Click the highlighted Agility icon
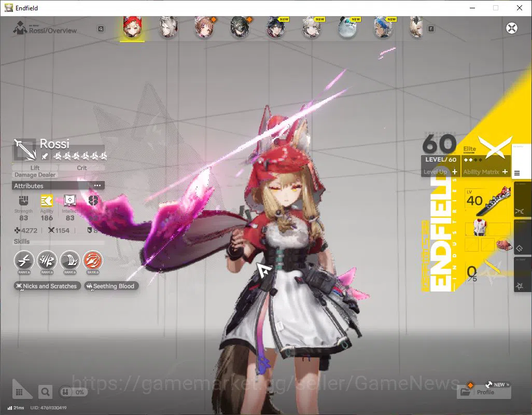Viewport: 532px width, 415px height. point(47,201)
